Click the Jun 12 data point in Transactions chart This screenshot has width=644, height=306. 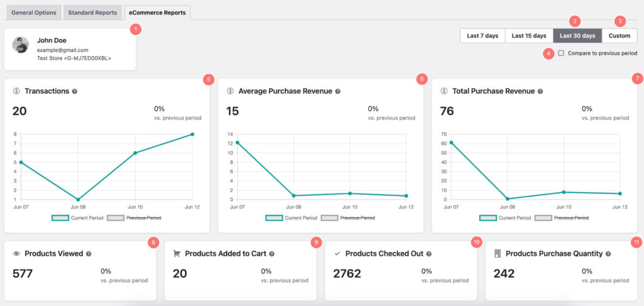point(192,134)
